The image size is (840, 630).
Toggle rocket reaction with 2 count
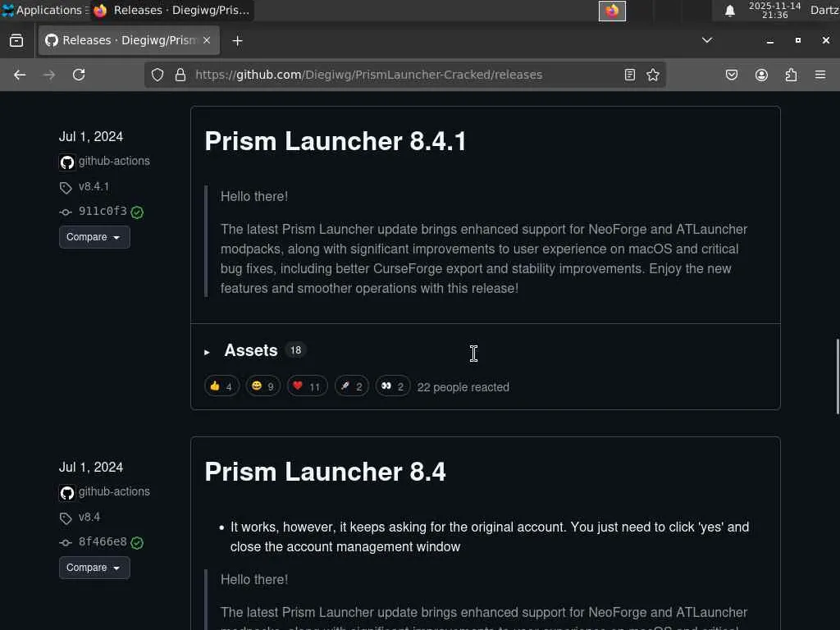[351, 386]
